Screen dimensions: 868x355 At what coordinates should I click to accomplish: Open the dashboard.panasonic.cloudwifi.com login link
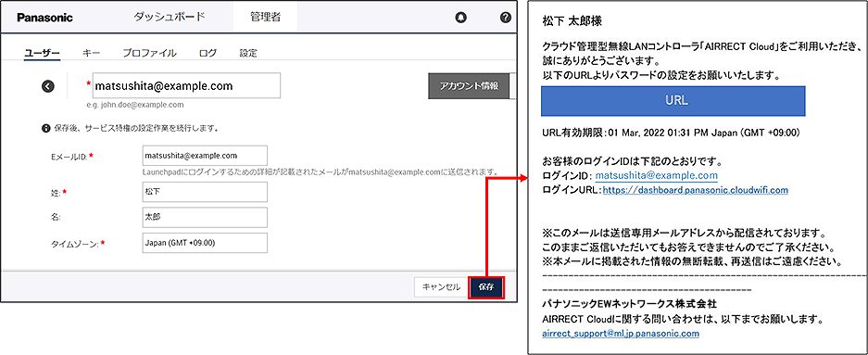click(696, 190)
